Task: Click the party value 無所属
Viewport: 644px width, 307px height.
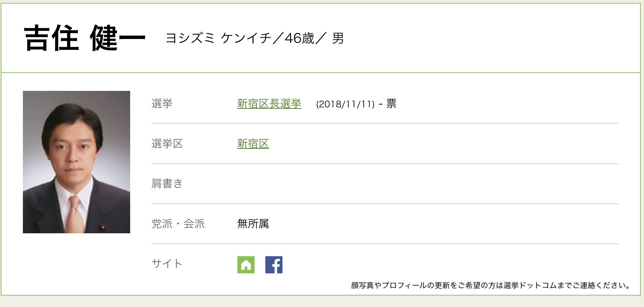Action: coord(253,224)
